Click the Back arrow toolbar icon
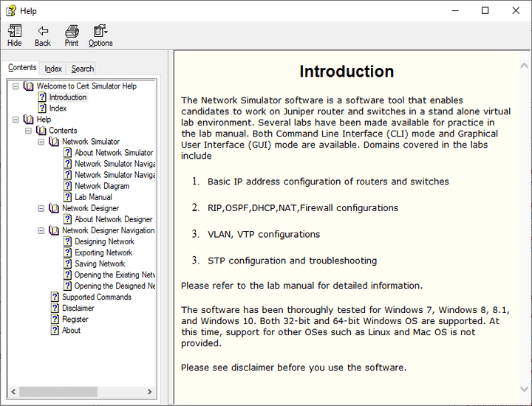532x406 pixels. (43, 31)
